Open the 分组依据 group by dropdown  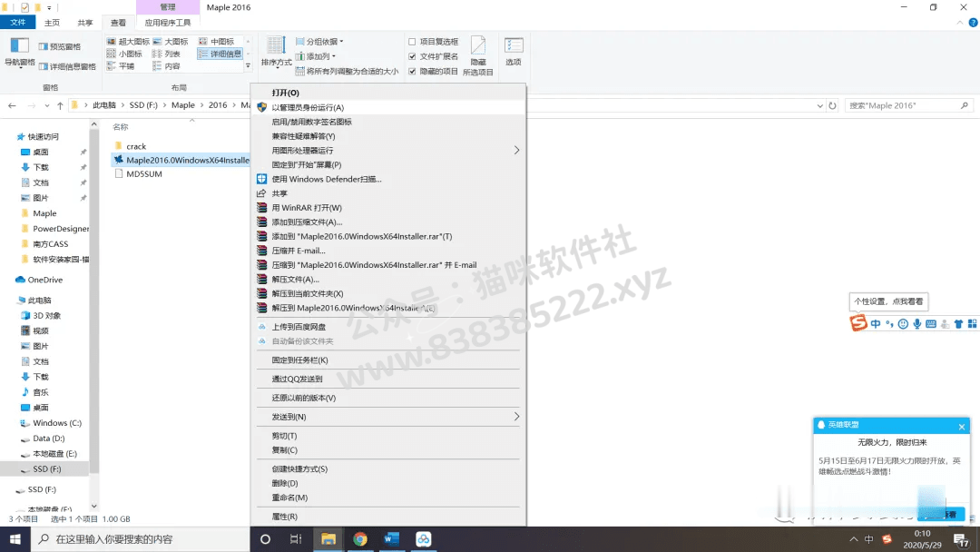[x=319, y=42]
